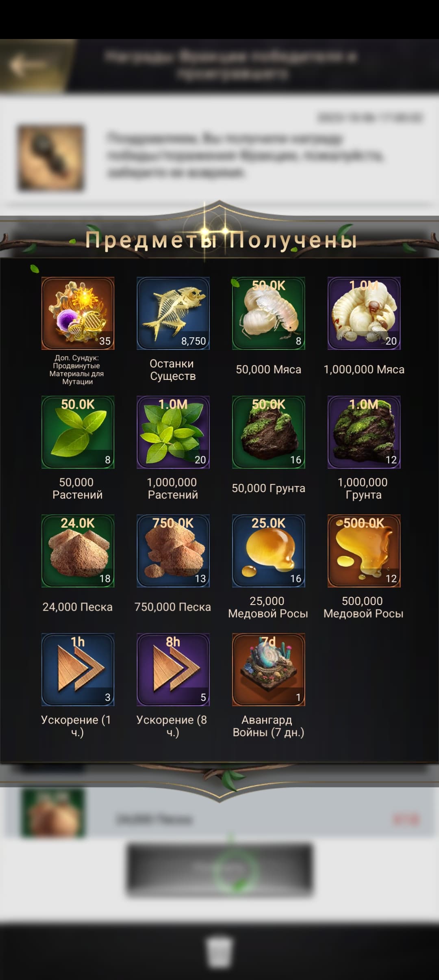Tap the 8h Ускорение speedup icon

click(173, 669)
